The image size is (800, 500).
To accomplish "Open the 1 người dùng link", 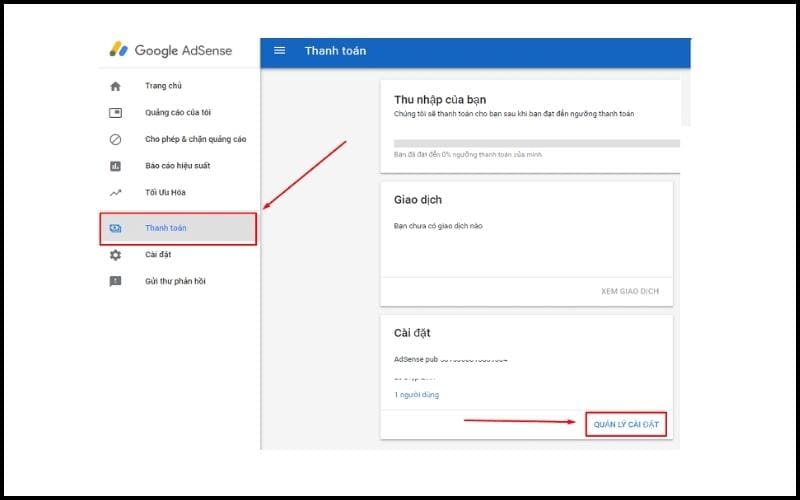I will 416,394.
